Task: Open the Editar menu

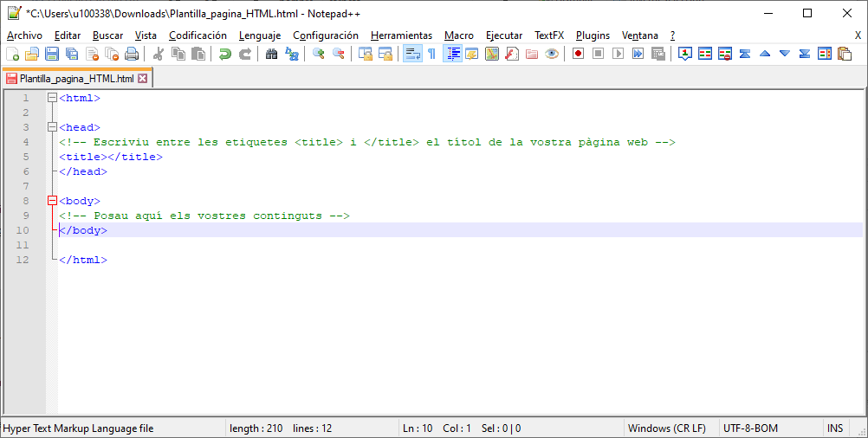Action: click(x=68, y=35)
